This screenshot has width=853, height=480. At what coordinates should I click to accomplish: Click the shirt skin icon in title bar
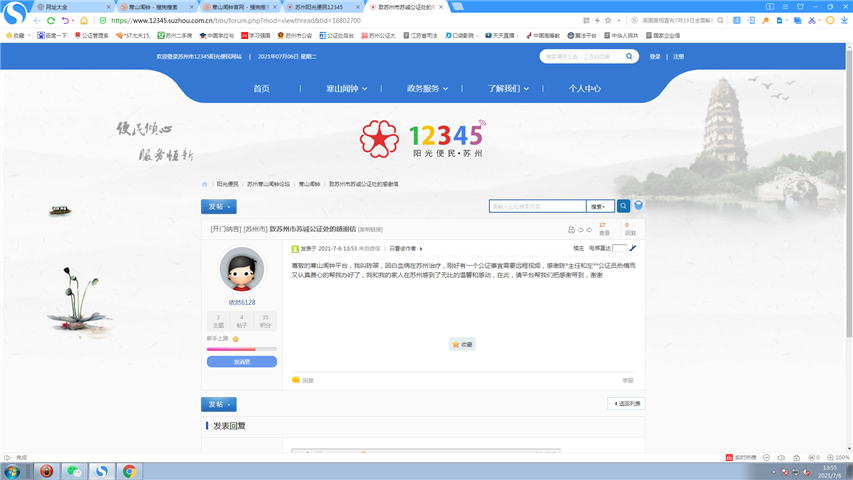coord(800,7)
